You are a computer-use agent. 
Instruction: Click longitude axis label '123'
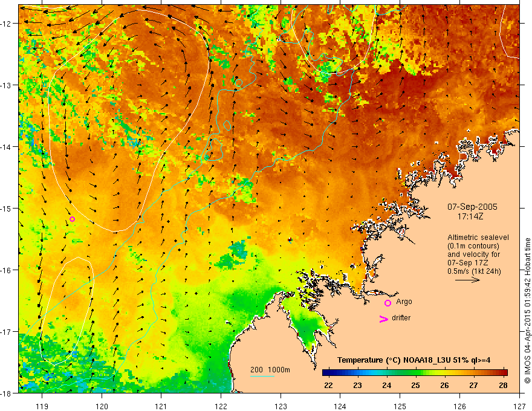click(x=281, y=406)
